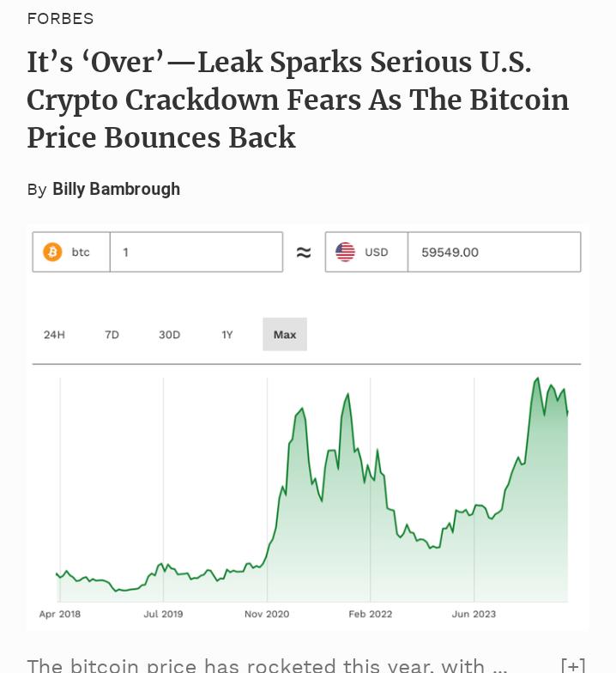The width and height of the screenshot is (616, 673).
Task: Click the orange Bitcoin logo icon
Action: (x=52, y=252)
